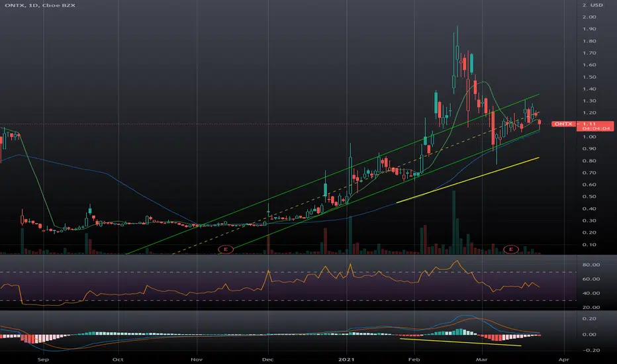Click the 1.00 level on price scale
The width and height of the screenshot is (617, 364).
[x=587, y=136]
